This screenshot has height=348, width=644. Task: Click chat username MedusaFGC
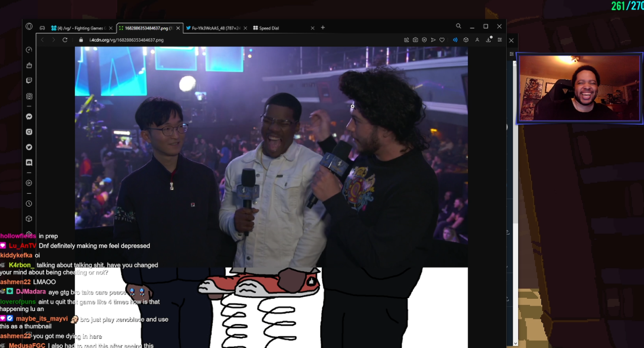click(27, 346)
